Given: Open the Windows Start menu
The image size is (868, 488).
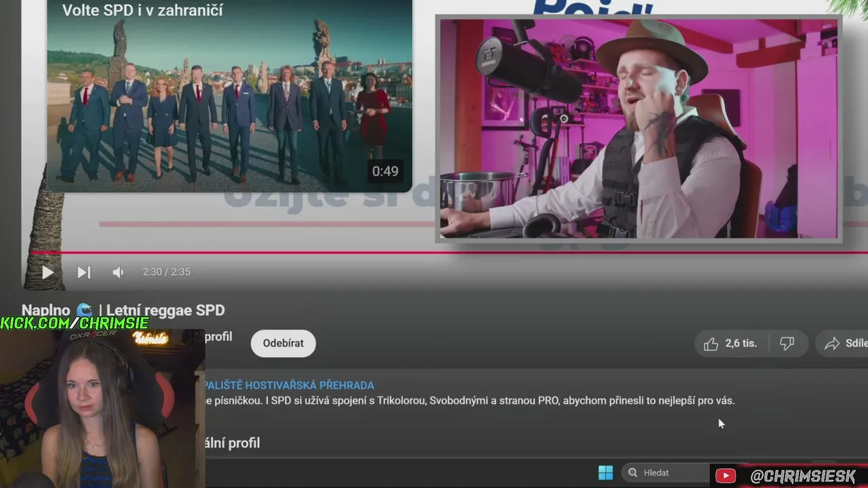Looking at the screenshot, I should point(606,472).
